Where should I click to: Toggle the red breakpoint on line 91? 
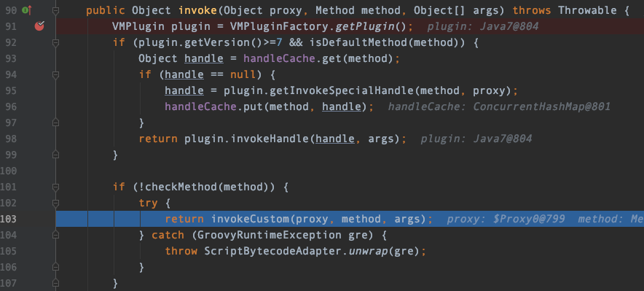tap(39, 26)
